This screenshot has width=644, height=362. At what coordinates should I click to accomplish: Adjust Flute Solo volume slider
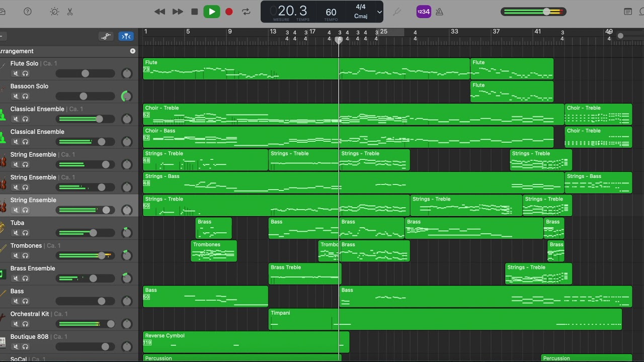point(86,73)
